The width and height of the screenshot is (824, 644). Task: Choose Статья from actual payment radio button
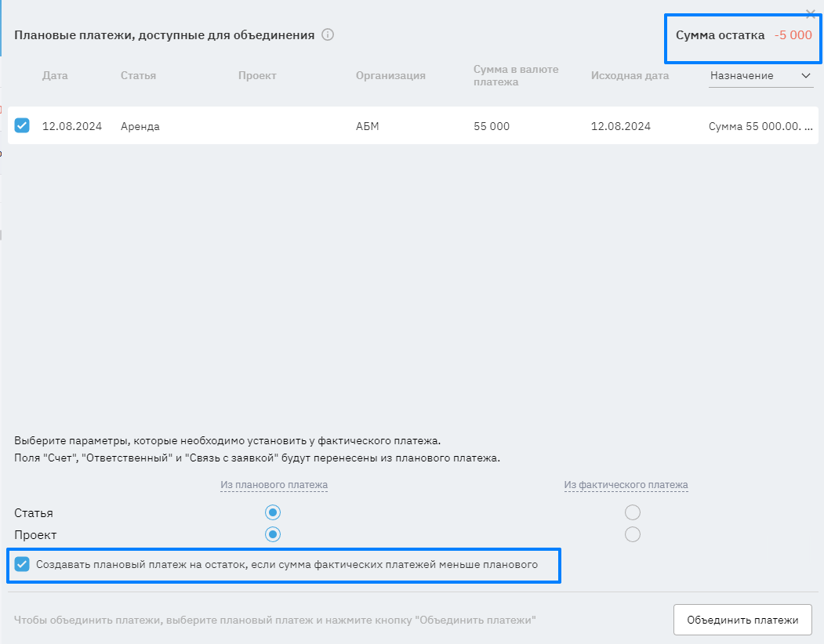pos(633,513)
